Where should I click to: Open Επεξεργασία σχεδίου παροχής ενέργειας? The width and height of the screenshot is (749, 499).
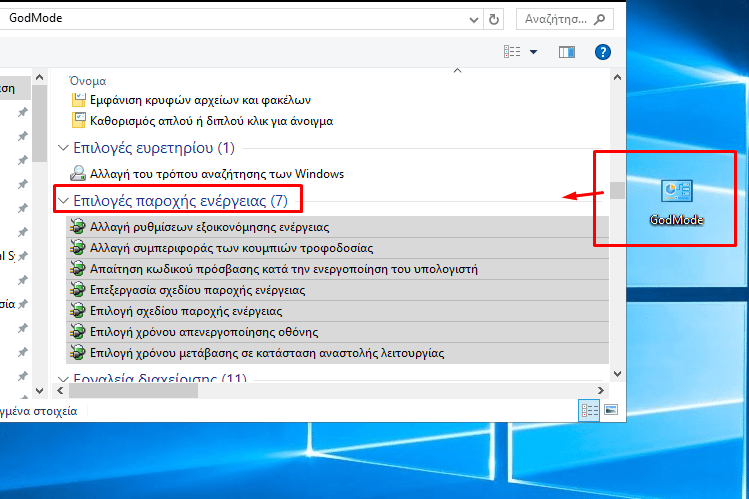338,290
